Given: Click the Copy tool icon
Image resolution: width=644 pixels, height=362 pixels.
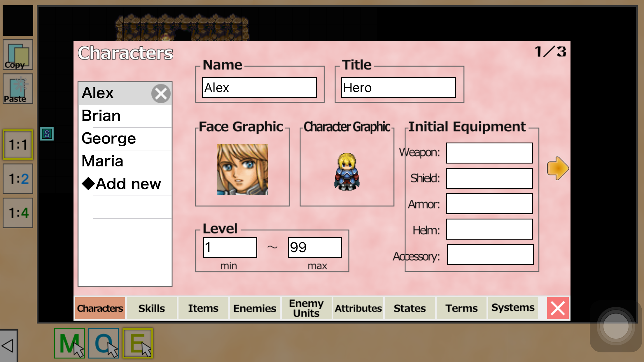Looking at the screenshot, I should [18, 55].
